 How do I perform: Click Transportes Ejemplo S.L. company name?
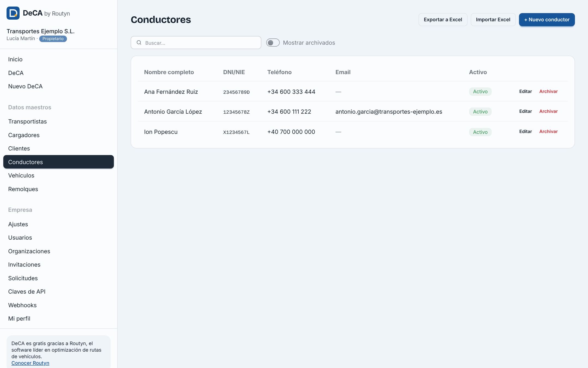[41, 31]
